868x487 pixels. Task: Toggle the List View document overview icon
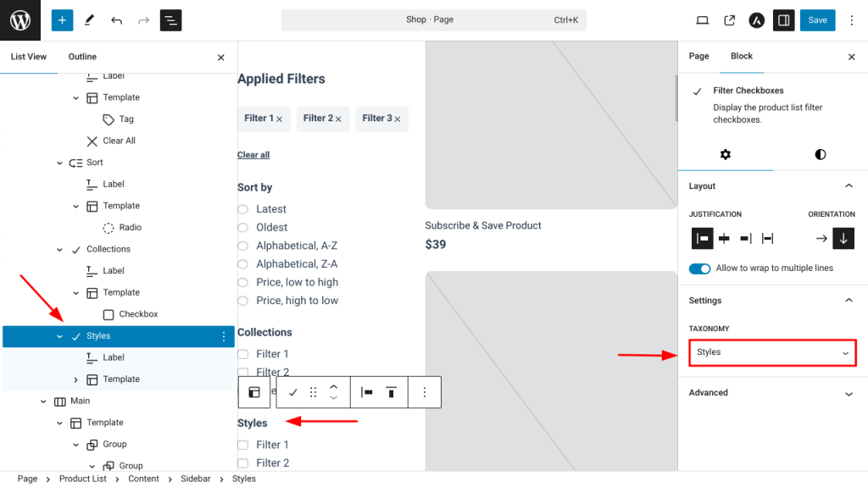coord(170,20)
